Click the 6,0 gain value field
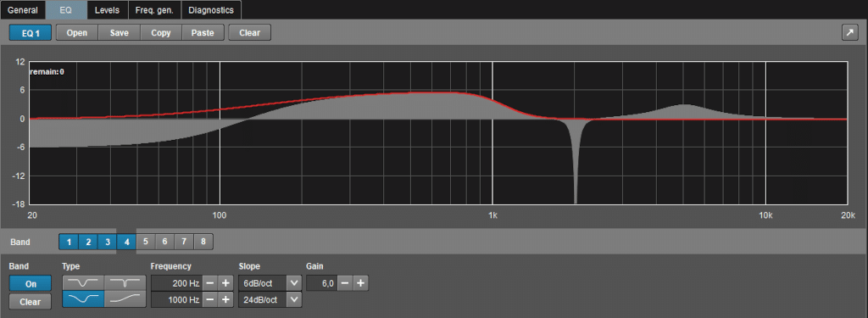The image size is (868, 318). 321,283
